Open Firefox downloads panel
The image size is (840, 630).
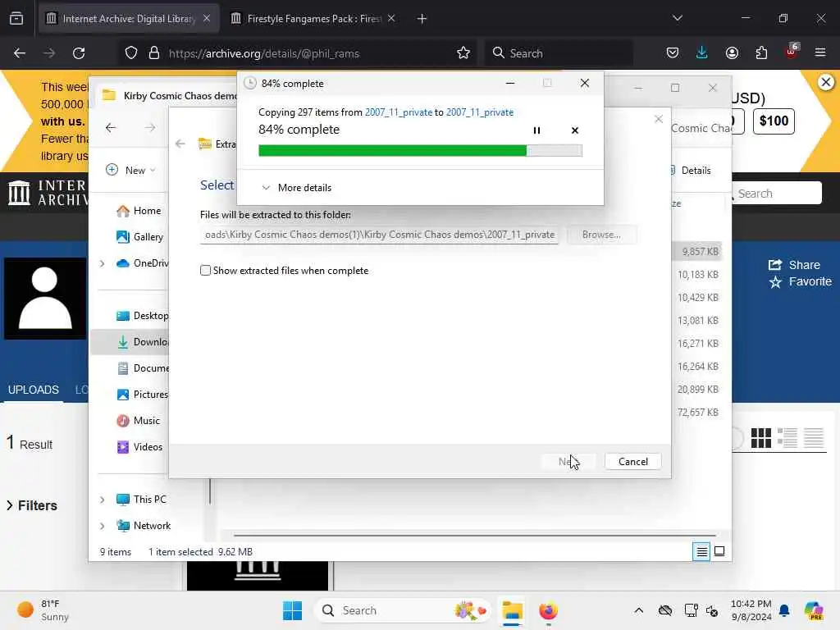[702, 52]
